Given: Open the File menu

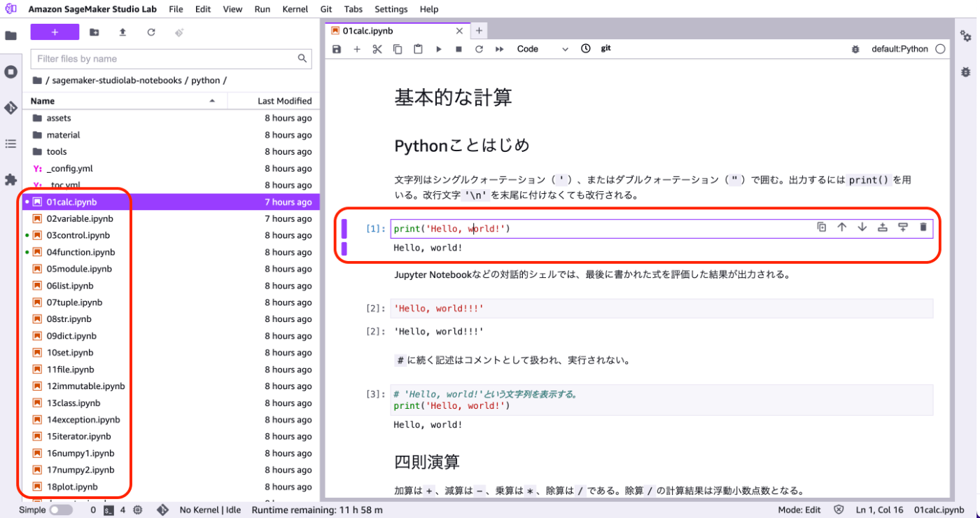Looking at the screenshot, I should point(176,9).
